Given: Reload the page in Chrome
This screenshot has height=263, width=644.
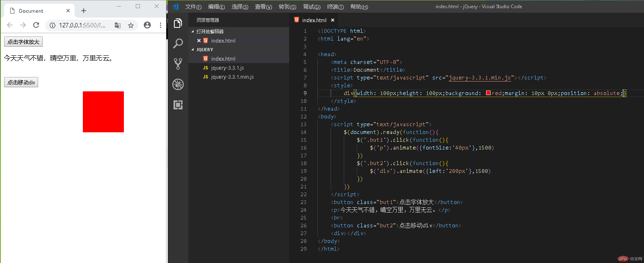Looking at the screenshot, I should pos(36,25).
